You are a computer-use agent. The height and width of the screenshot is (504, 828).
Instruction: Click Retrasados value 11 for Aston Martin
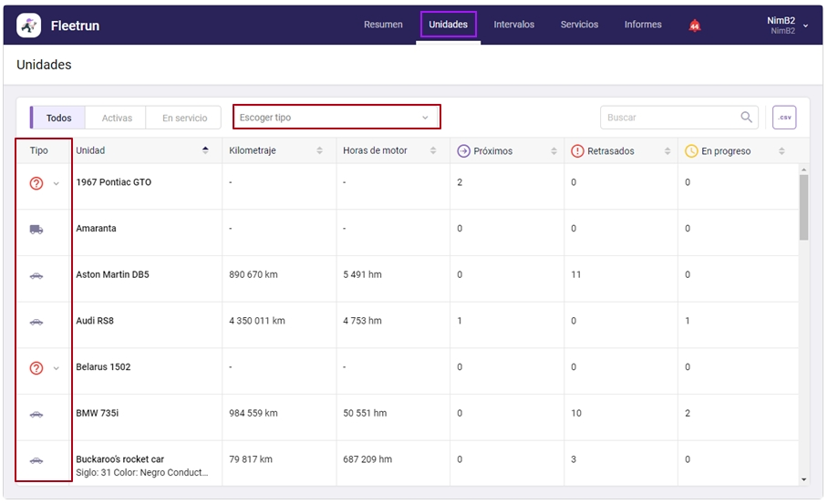pyautogui.click(x=575, y=274)
